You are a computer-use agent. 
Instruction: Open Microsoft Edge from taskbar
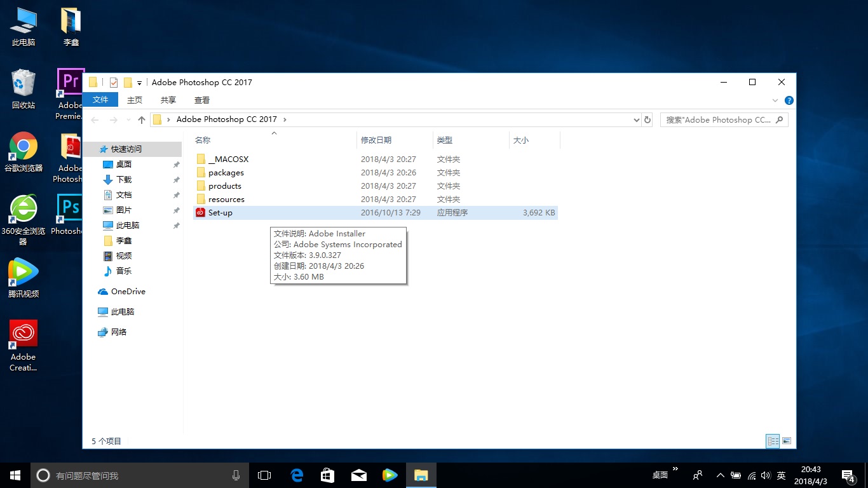coord(297,475)
